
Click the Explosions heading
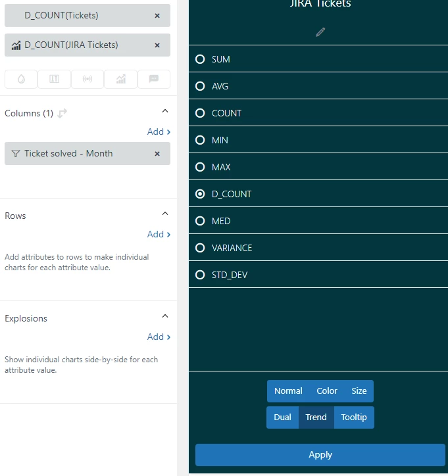click(x=26, y=318)
